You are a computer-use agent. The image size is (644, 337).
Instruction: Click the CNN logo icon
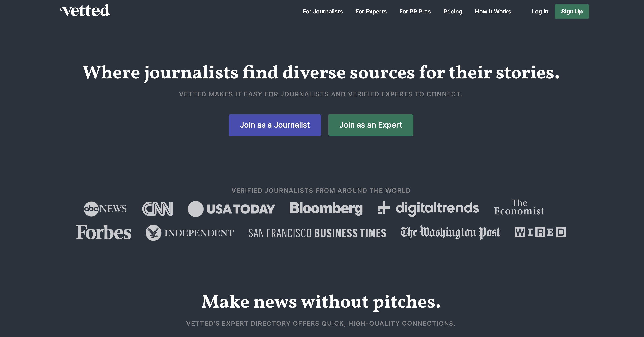157,209
